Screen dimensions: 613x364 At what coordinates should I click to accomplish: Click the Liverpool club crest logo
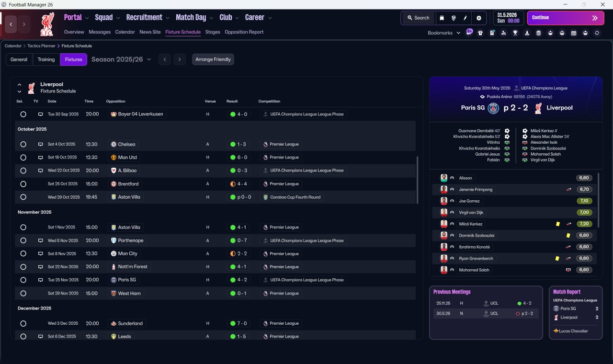47,24
